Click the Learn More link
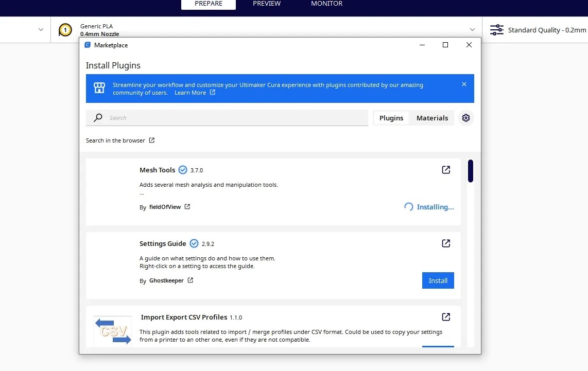The width and height of the screenshot is (588, 371). (190, 93)
